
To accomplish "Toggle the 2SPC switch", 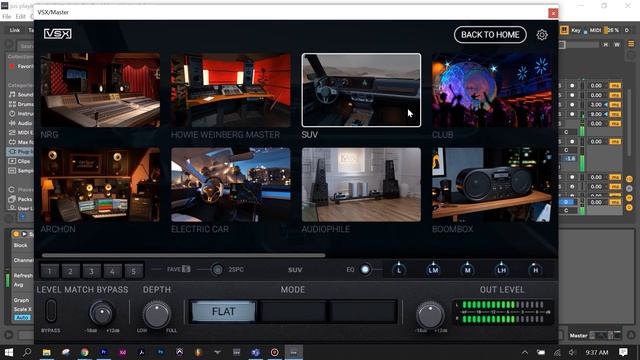I will pos(218,270).
